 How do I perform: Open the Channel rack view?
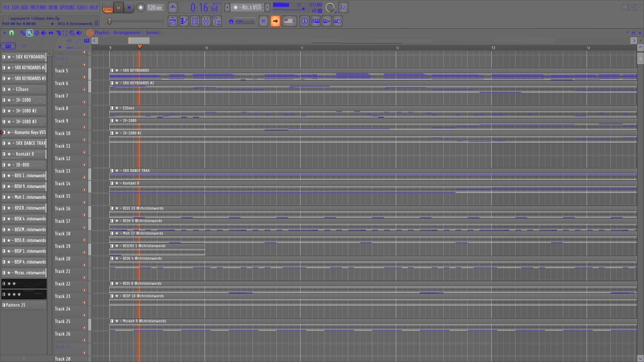pyautogui.click(x=195, y=21)
